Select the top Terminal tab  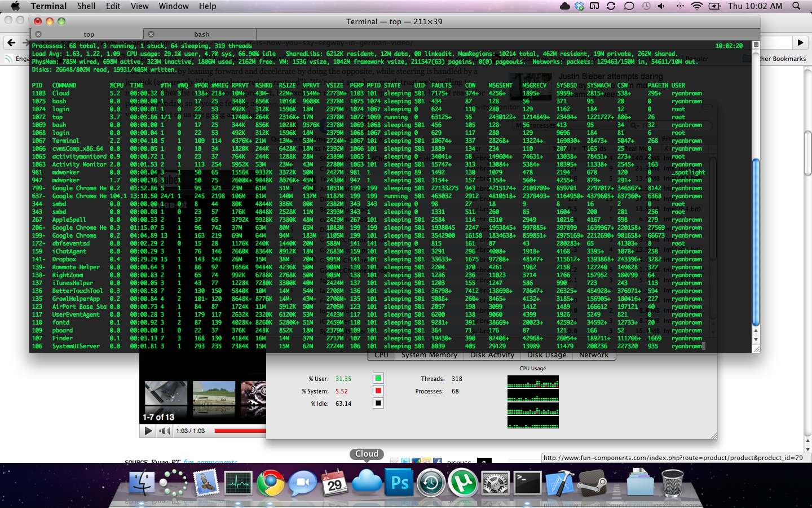[x=89, y=34]
